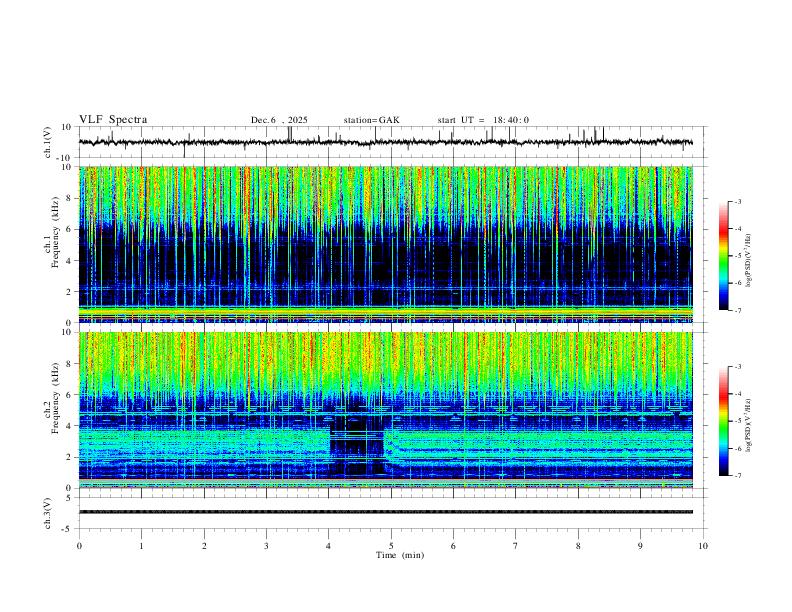This screenshot has width=792, height=612.
Task: Click the "5" tick on ch.3(V) axis
Action: tap(69, 498)
